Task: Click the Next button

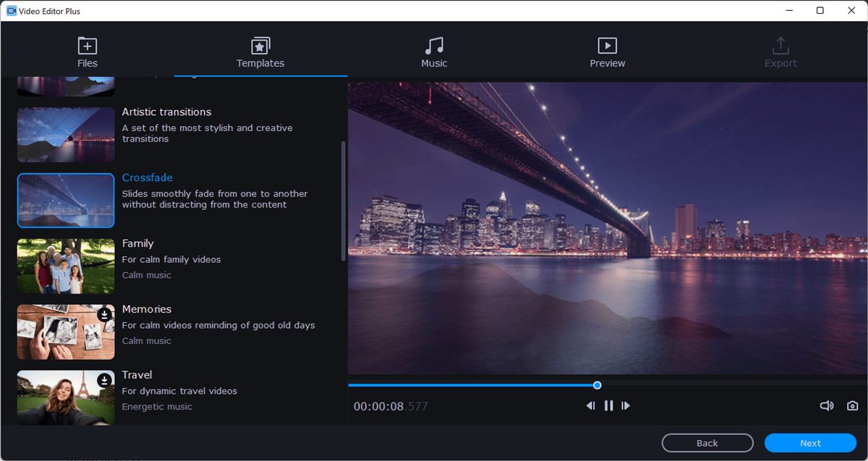Action: tap(810, 443)
